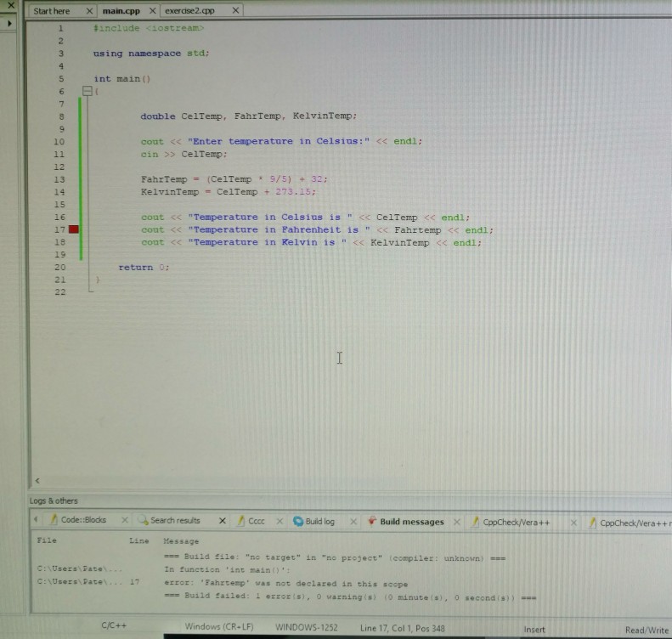
Task: Click the editor horizontal scroll left arrow
Action: [x=37, y=480]
